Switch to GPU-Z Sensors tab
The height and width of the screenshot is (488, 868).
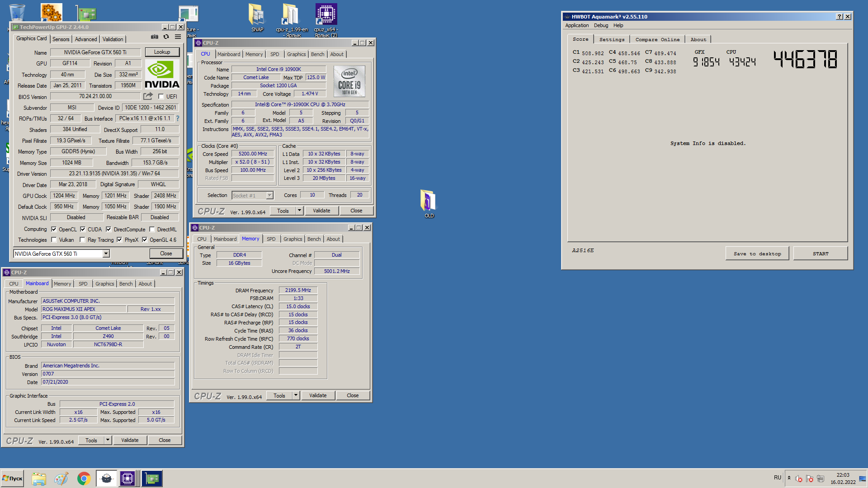pyautogui.click(x=61, y=39)
